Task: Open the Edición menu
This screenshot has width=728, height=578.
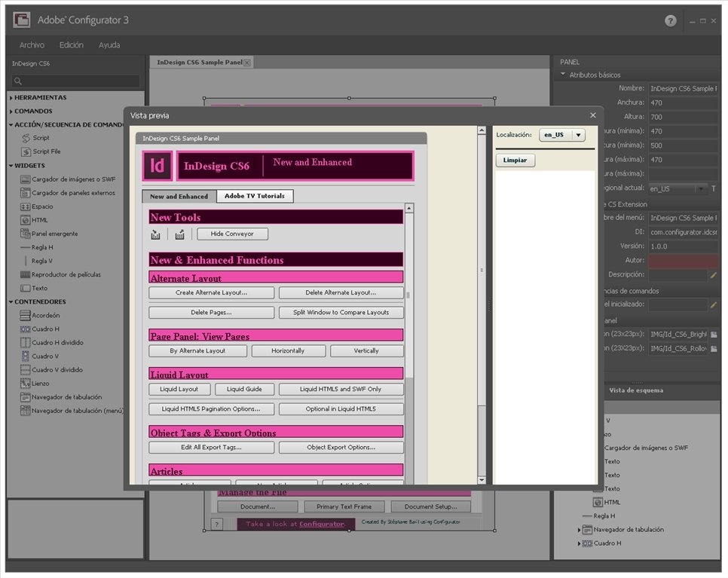Action: 71,45
